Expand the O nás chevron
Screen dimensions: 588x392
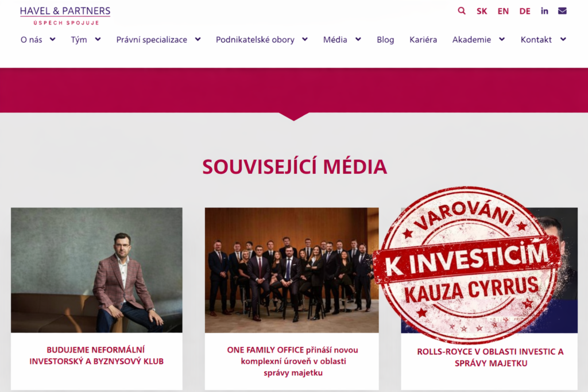53,40
